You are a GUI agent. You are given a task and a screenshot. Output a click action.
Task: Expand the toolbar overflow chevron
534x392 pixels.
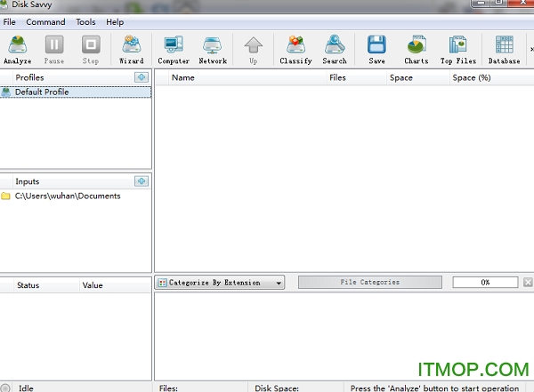coord(530,50)
